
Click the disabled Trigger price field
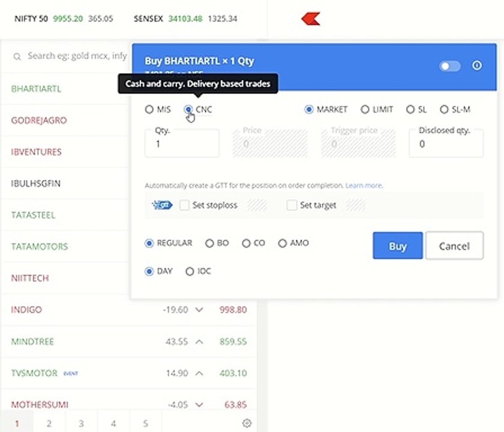point(358,143)
